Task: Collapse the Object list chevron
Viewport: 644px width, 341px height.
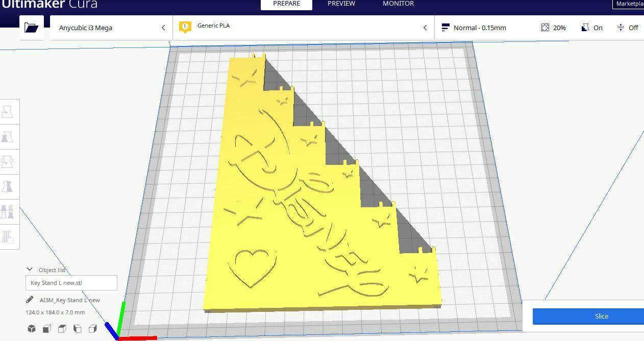Action: click(30, 270)
